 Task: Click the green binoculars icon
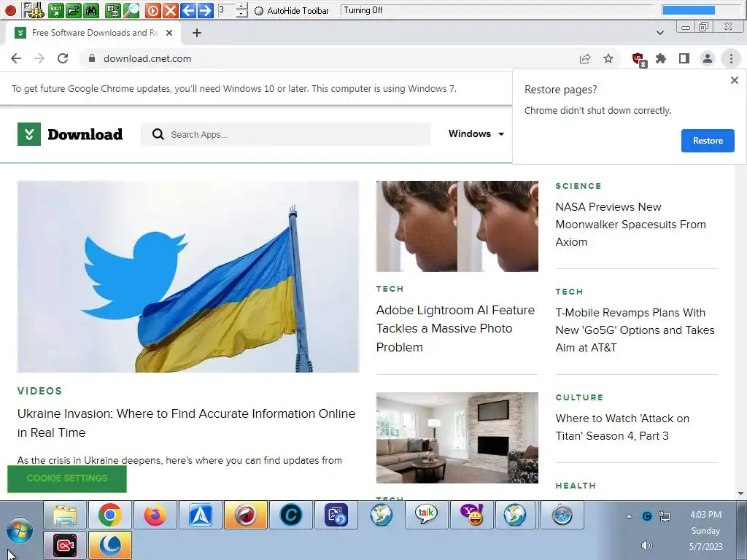(x=91, y=10)
